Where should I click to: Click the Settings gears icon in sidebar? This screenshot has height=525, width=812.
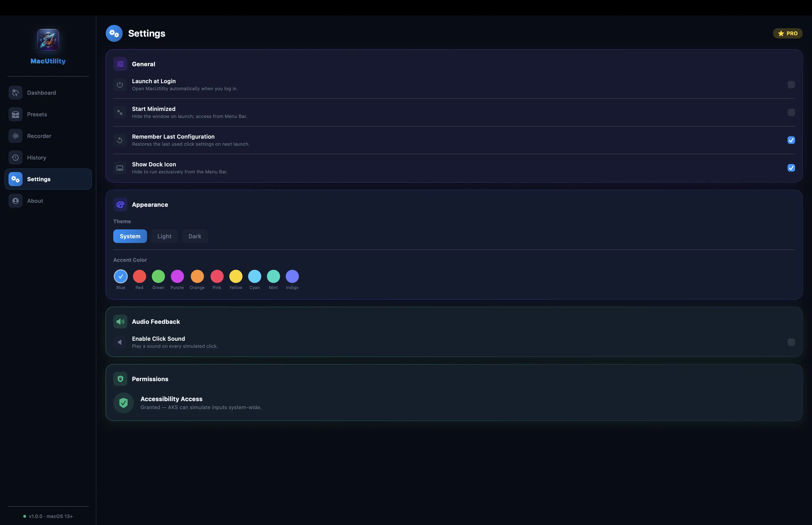coord(15,179)
